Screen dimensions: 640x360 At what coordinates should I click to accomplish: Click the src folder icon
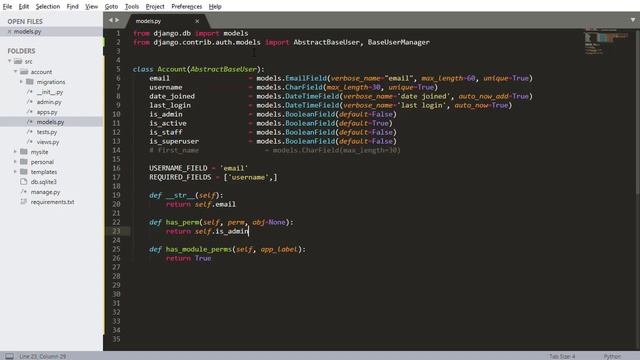point(18,61)
